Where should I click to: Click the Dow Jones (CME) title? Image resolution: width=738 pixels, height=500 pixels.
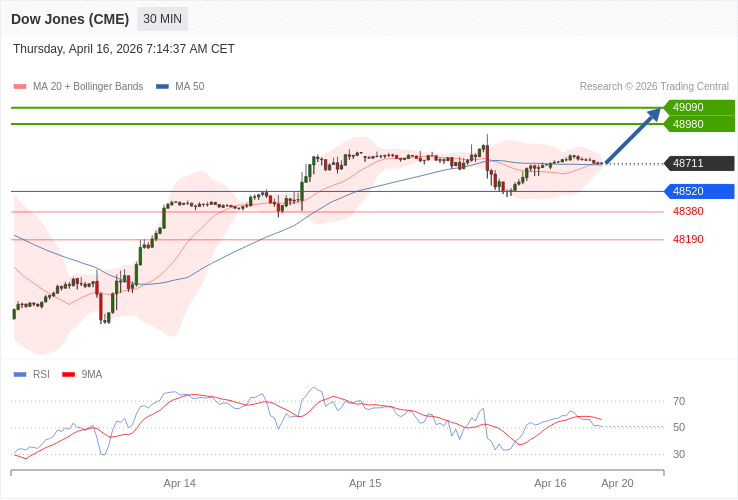coord(70,19)
